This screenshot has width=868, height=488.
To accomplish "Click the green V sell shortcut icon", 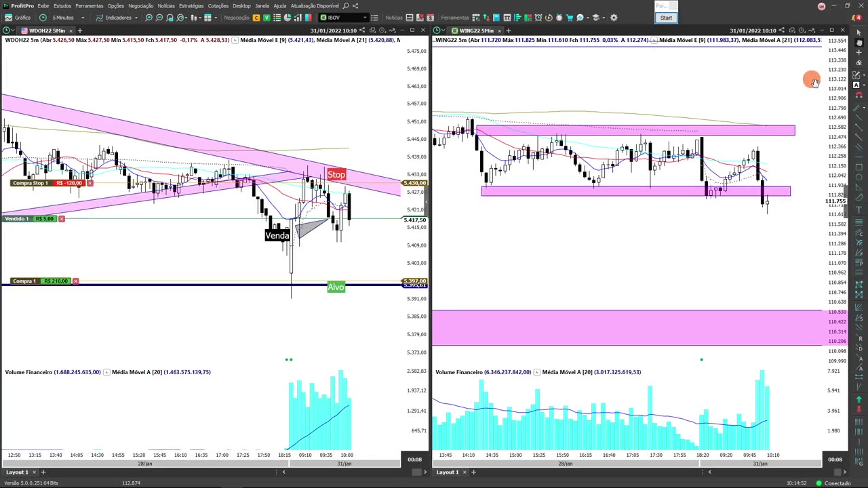I will (267, 18).
